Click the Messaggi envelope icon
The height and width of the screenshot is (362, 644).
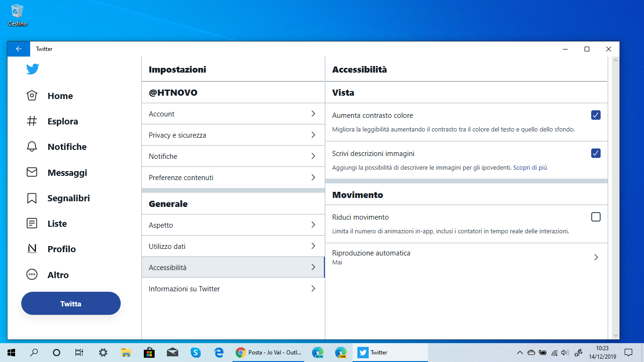[32, 173]
